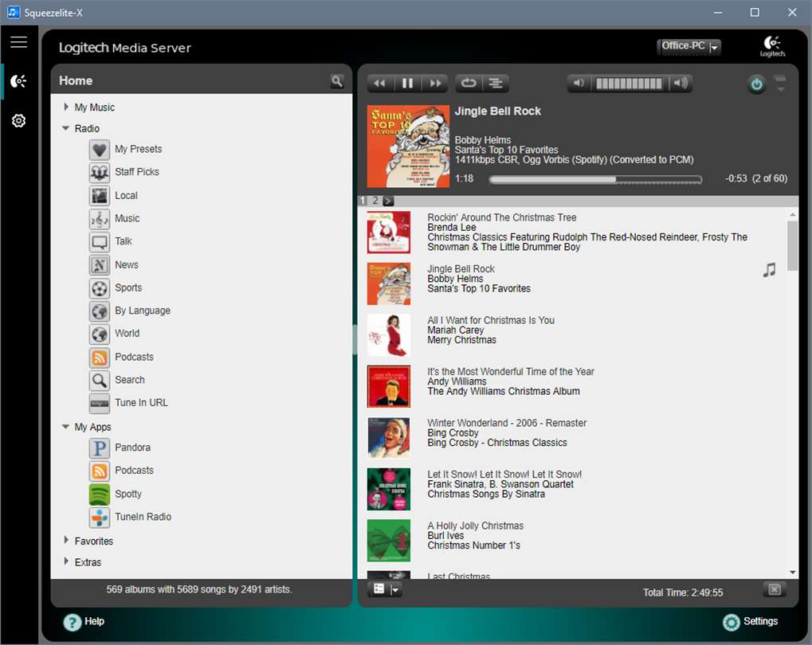Open radio Search magnifier icon
The image size is (812, 645).
(100, 381)
